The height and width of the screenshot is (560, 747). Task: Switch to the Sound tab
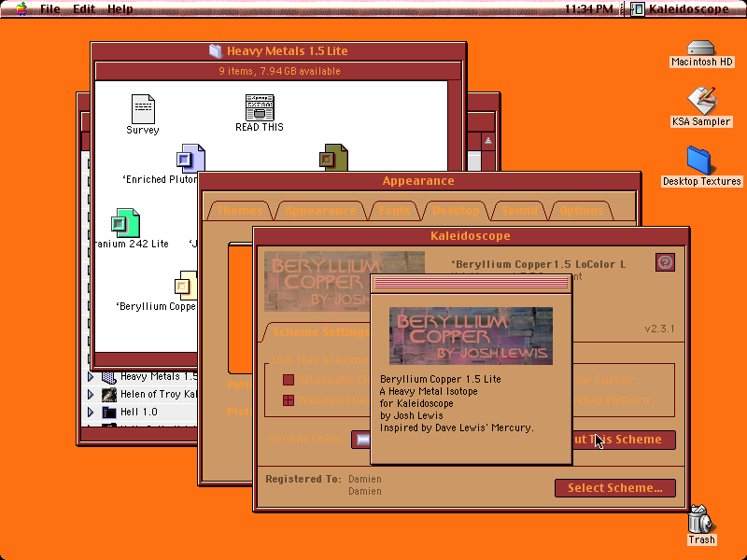pyautogui.click(x=519, y=211)
